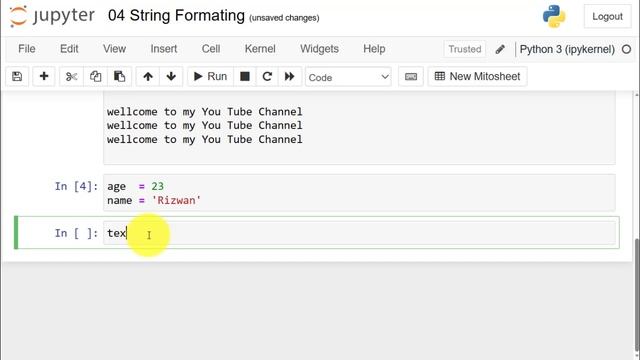The image size is (640, 360).
Task: Run the current cell
Action: pyautogui.click(x=210, y=76)
